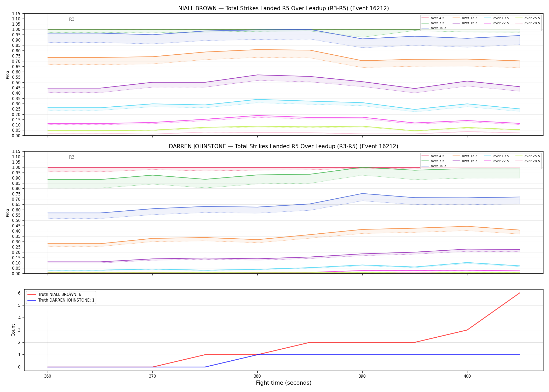The image size is (549, 392).
Task: Select 'over 28.5' in Darren Johnstone legend
Action: click(x=528, y=161)
